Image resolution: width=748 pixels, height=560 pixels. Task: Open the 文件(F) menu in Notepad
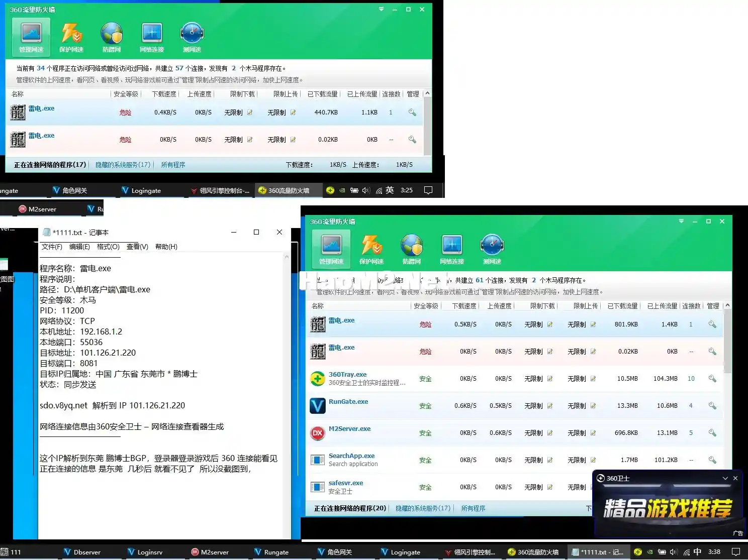[x=52, y=247]
